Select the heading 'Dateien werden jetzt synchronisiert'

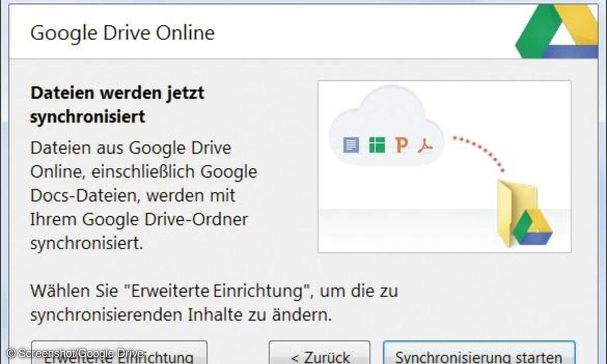tap(117, 105)
